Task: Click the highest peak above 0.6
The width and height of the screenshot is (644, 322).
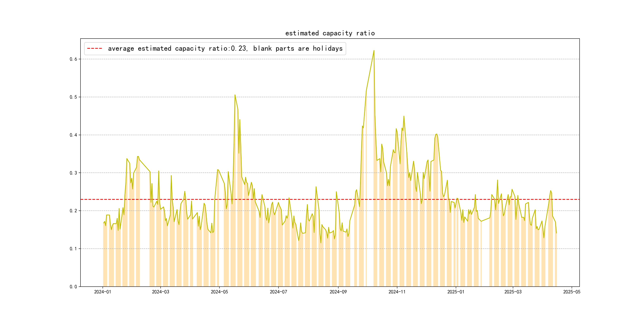Action: click(x=374, y=51)
